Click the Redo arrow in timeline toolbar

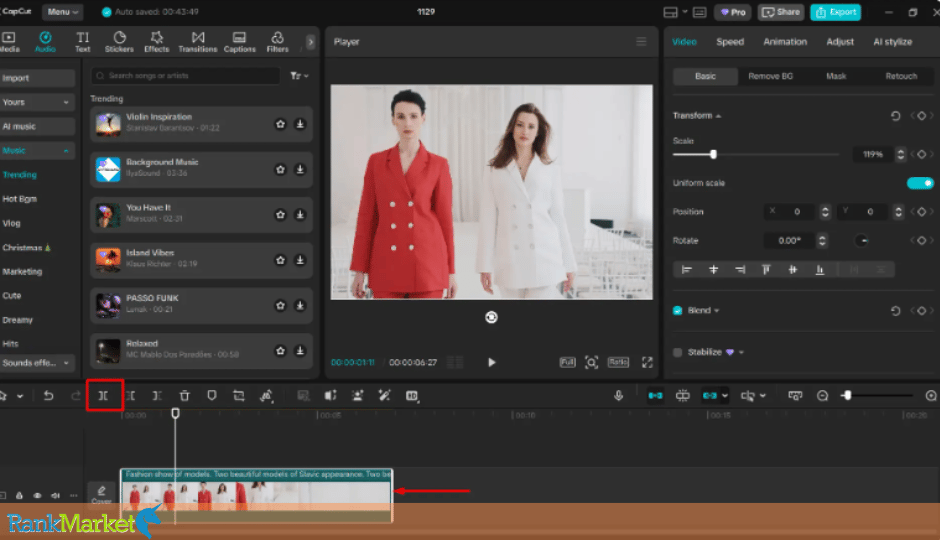76,396
